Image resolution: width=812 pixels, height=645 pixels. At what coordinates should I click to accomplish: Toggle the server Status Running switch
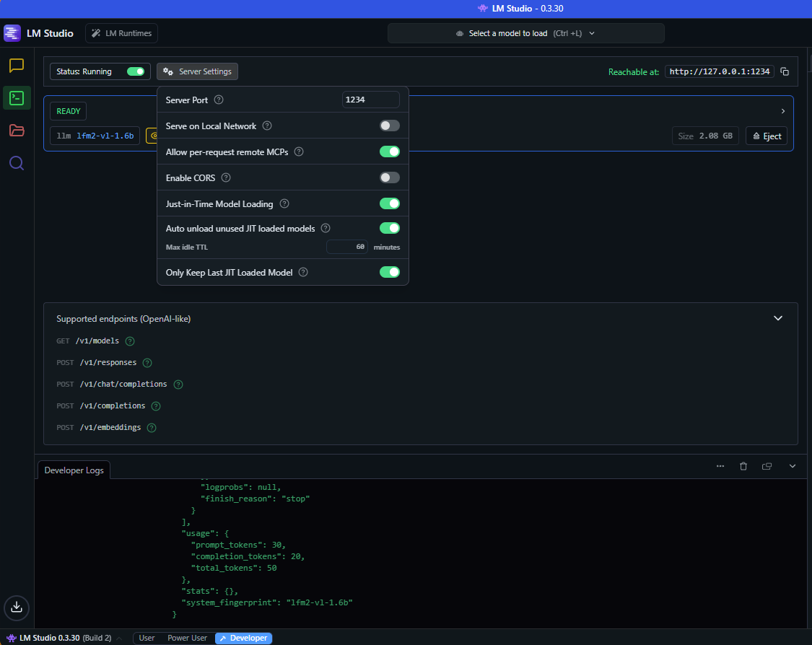(x=136, y=71)
